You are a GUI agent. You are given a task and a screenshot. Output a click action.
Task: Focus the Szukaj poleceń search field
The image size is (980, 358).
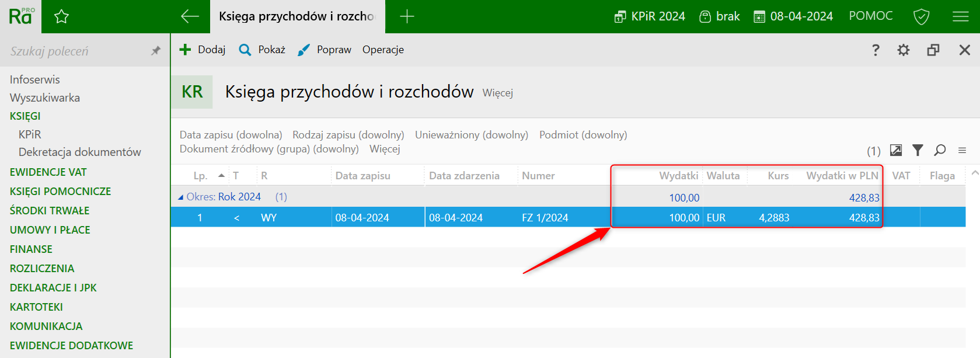point(76,51)
